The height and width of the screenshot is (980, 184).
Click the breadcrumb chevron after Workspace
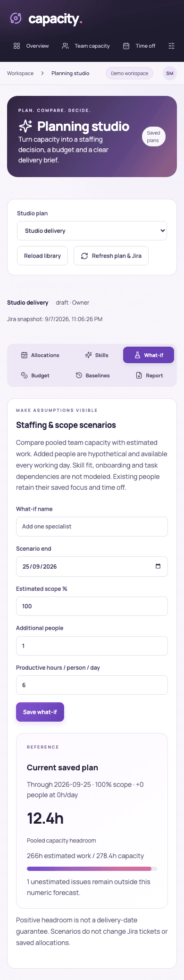pyautogui.click(x=42, y=73)
